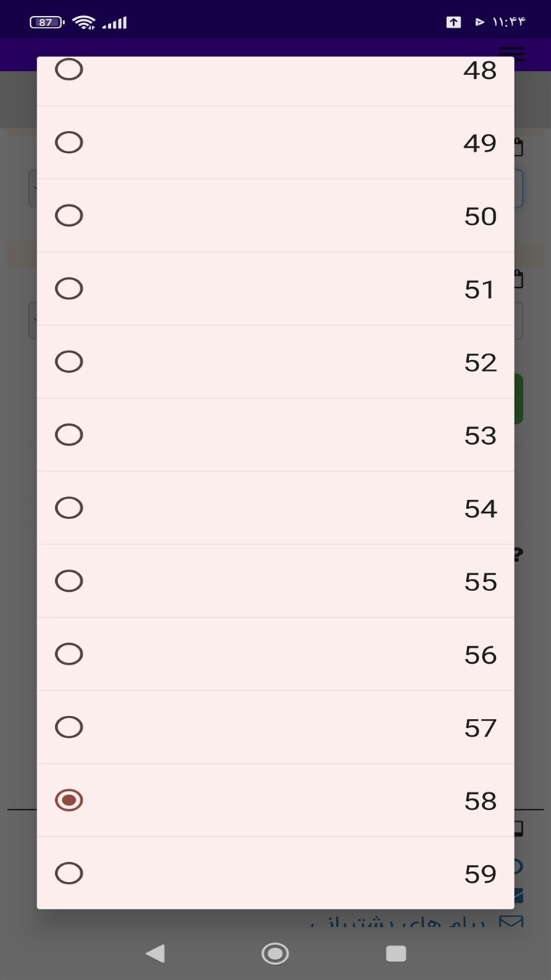551x980 pixels.
Task: Tap the Android home circle icon
Action: click(x=275, y=953)
